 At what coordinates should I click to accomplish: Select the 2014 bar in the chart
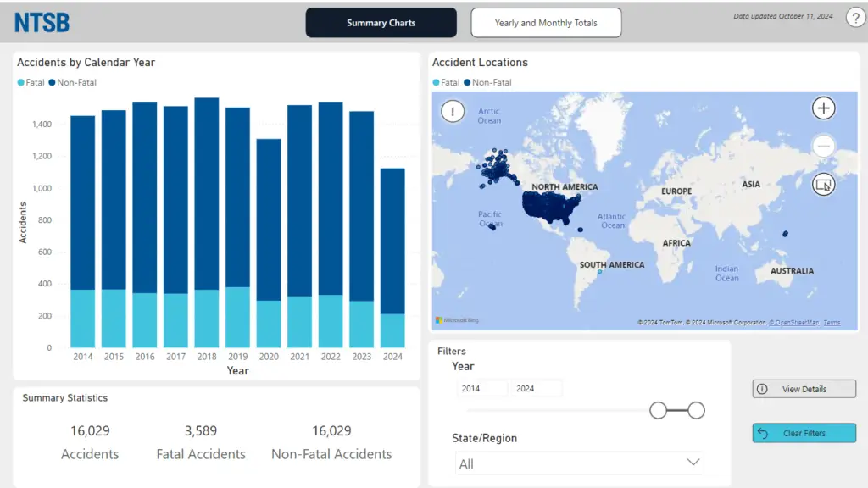[x=82, y=231]
